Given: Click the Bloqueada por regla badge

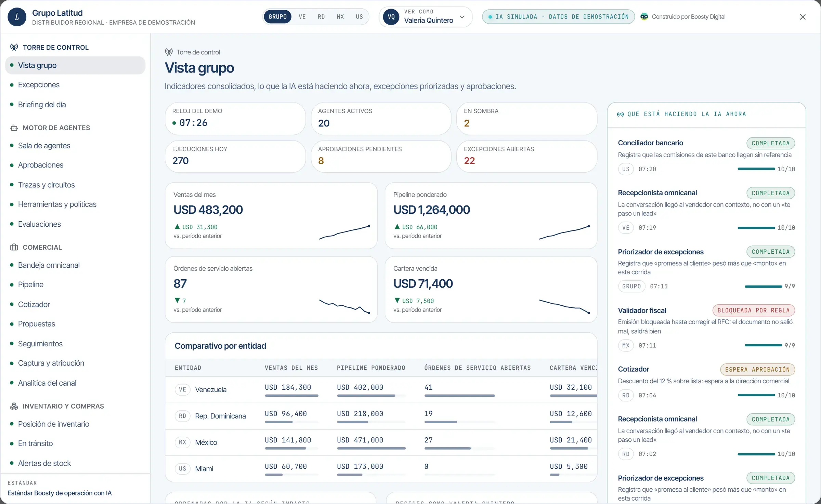Looking at the screenshot, I should point(754,310).
